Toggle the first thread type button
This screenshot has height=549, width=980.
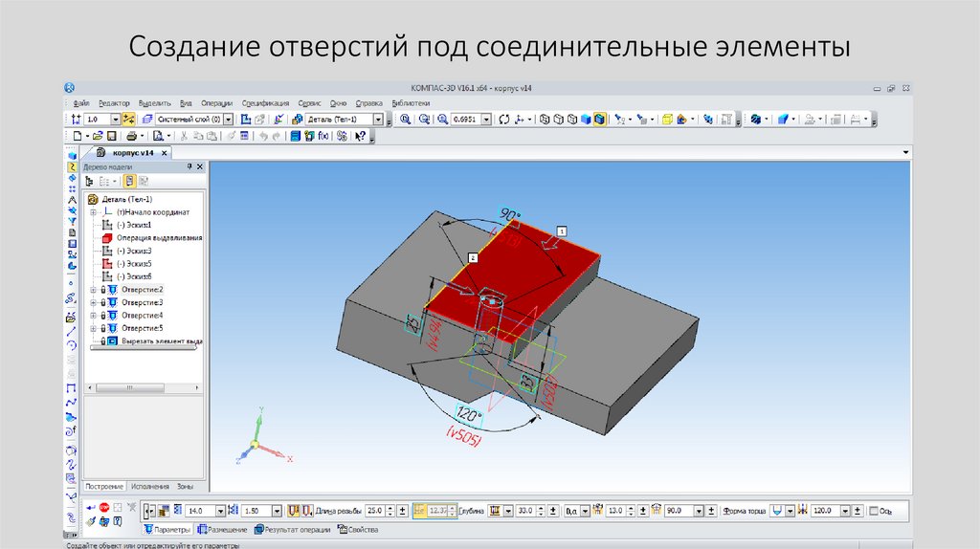tap(293, 511)
